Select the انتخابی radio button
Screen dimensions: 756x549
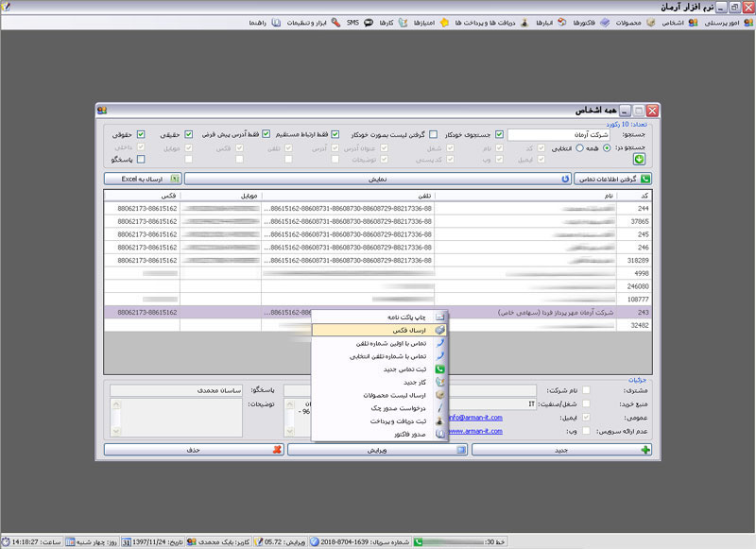(579, 148)
